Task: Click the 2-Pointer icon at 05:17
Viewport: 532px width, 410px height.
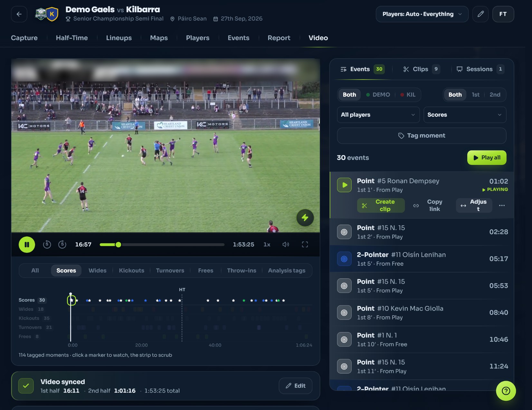Action: [x=344, y=259]
